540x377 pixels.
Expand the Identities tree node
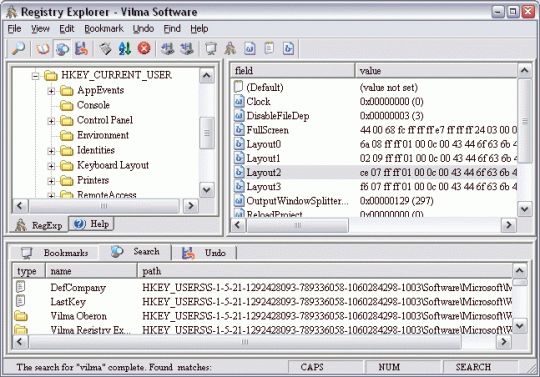click(x=51, y=151)
